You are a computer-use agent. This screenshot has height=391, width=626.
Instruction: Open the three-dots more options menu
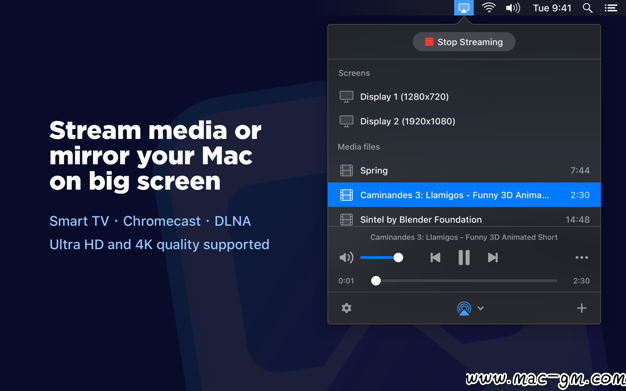[581, 258]
